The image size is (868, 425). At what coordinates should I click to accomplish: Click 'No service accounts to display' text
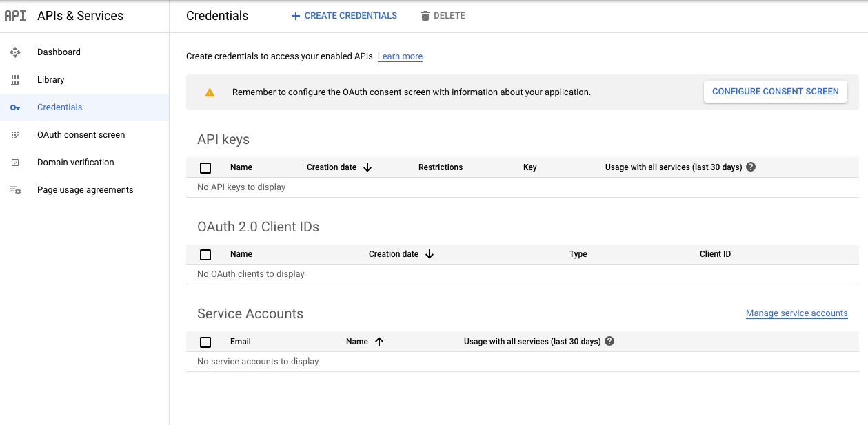pyautogui.click(x=258, y=362)
